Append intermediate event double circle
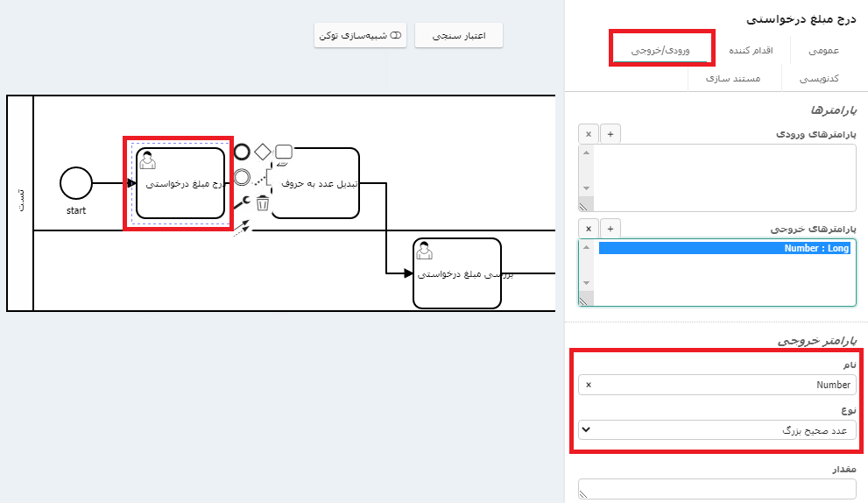868x503 pixels. click(x=243, y=176)
